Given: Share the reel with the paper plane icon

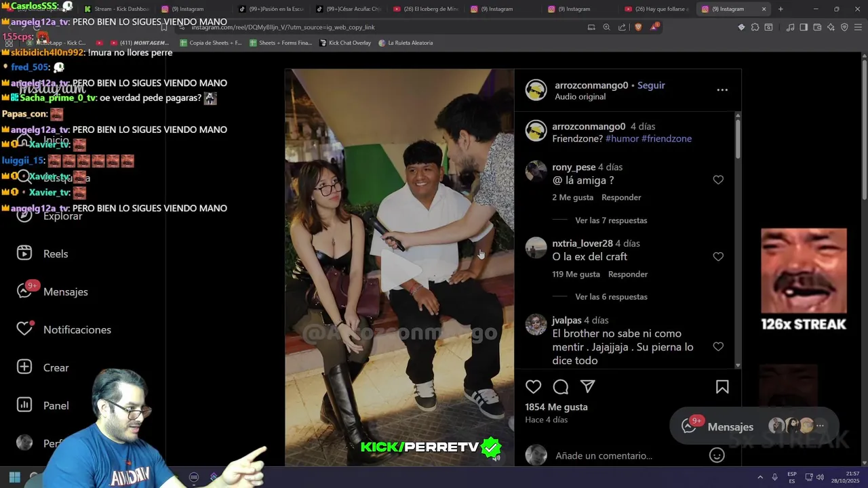Looking at the screenshot, I should pos(588,386).
